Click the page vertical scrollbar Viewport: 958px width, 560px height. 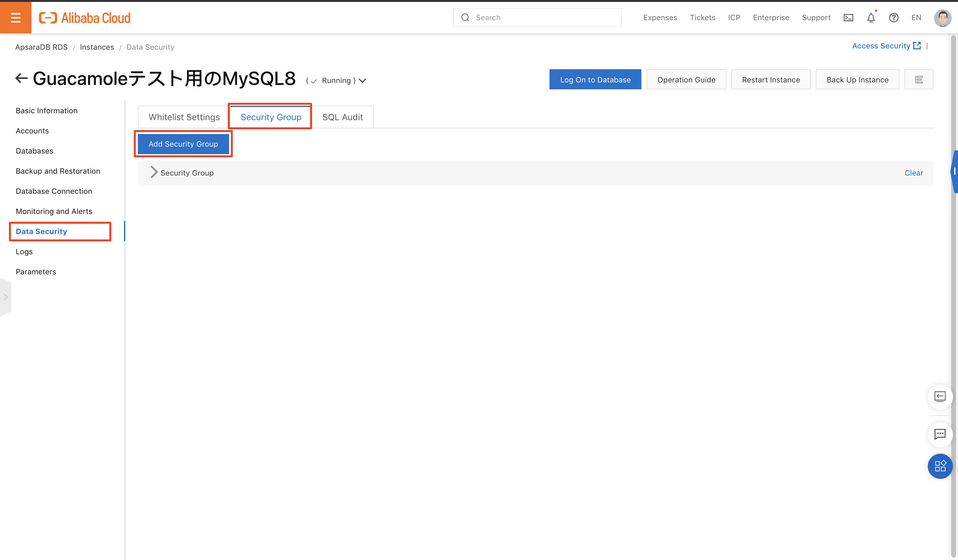953,296
